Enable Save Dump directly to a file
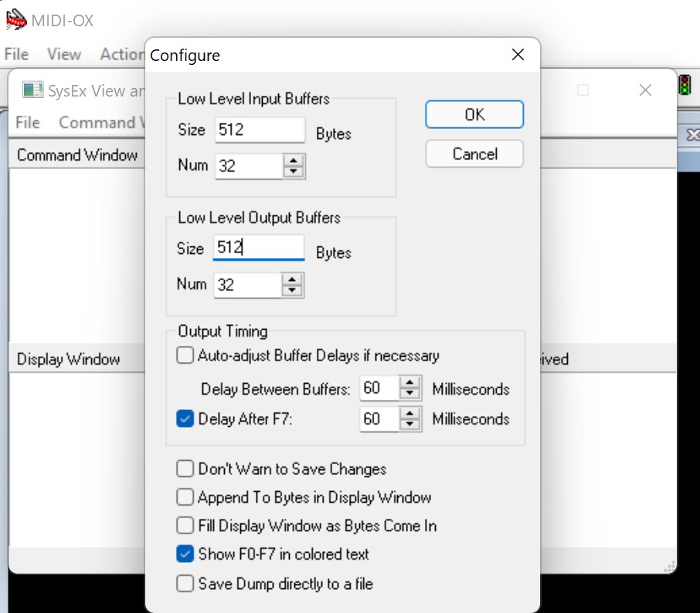This screenshot has width=700, height=613. click(185, 584)
